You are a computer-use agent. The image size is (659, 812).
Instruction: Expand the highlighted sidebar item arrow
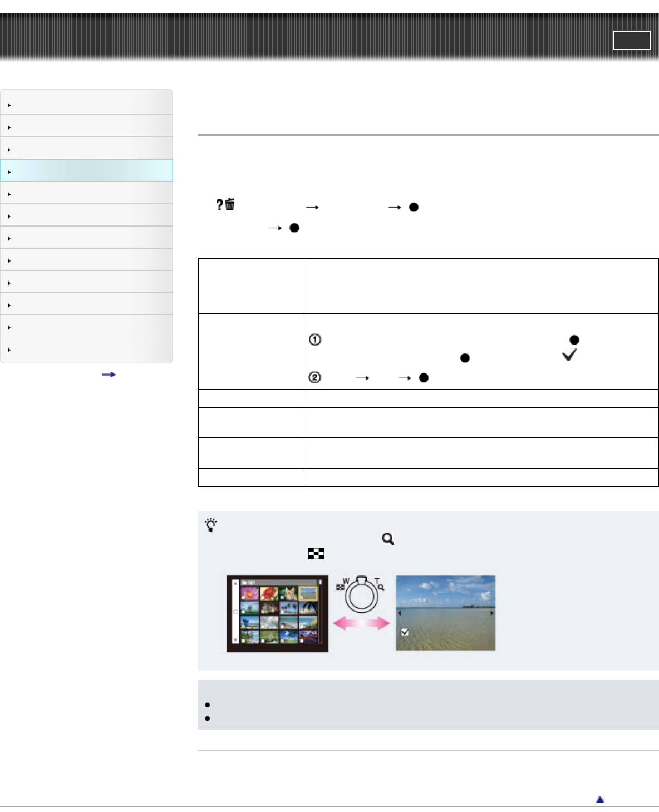(9, 172)
